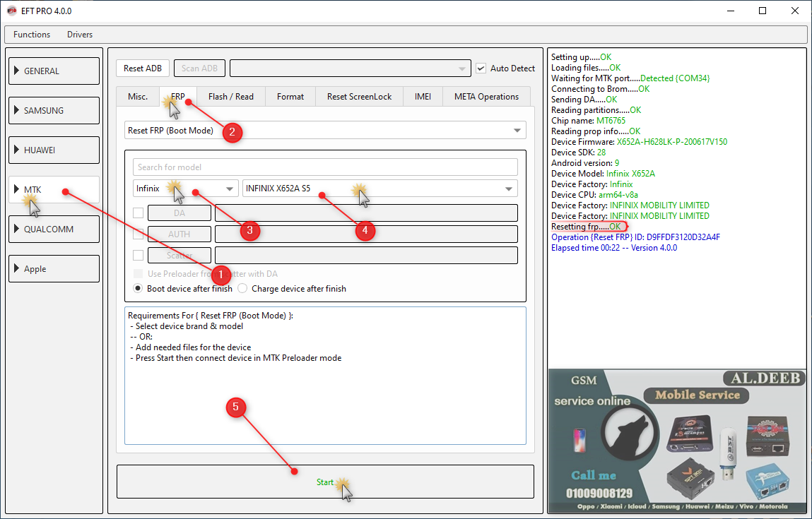The width and height of the screenshot is (812, 519).
Task: Toggle Use Preloader from scatter checkbox
Action: [139, 274]
